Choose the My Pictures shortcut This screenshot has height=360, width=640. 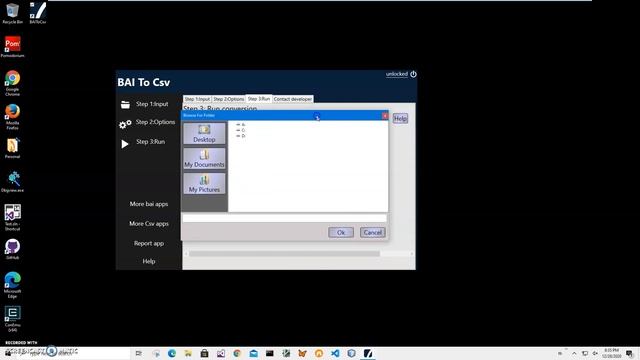point(204,184)
